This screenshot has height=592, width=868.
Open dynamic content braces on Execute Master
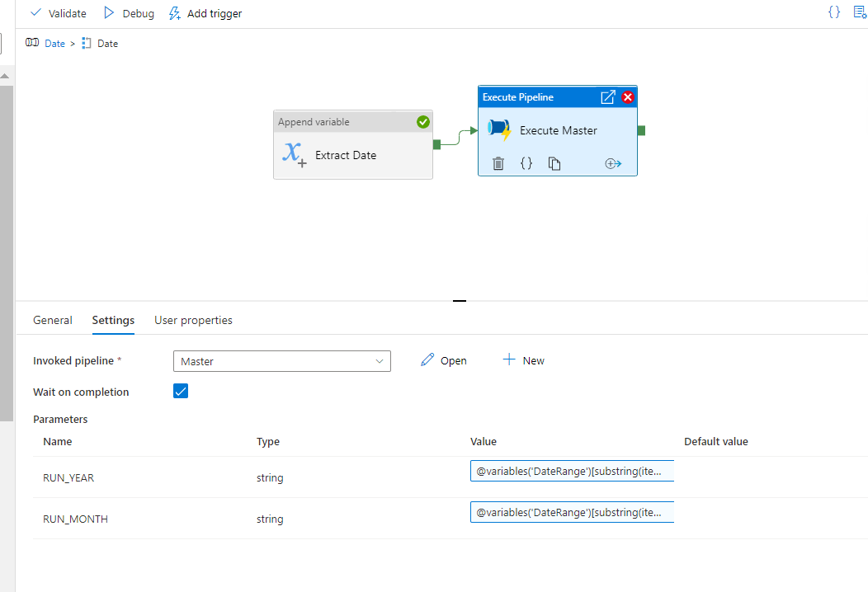coord(526,163)
